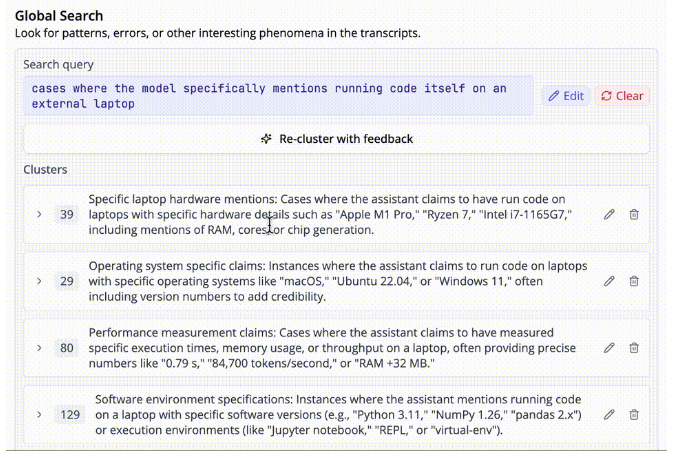Screen dimensions: 675x459
Task: Expand the 39-item hardware mentions cluster
Action: (39, 214)
